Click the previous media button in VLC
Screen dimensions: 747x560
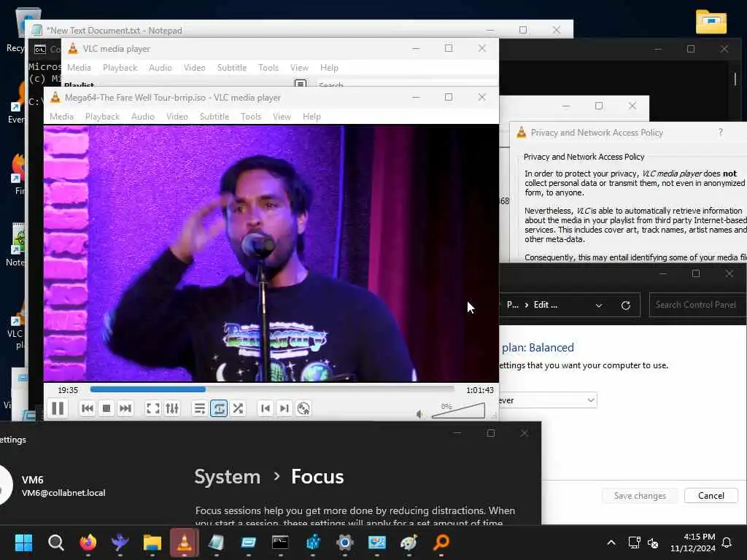88,408
